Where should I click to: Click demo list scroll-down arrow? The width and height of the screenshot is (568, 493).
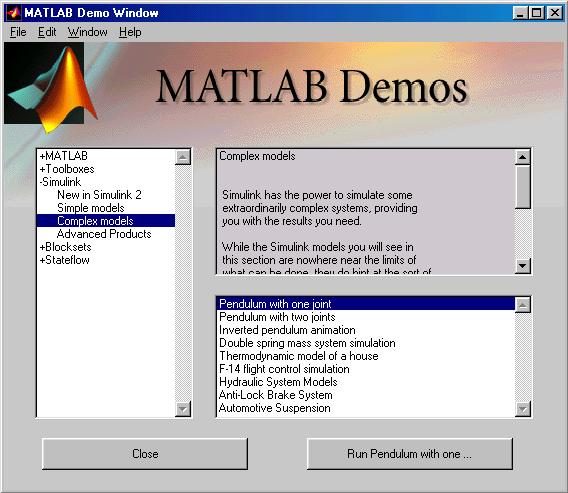tap(522, 409)
